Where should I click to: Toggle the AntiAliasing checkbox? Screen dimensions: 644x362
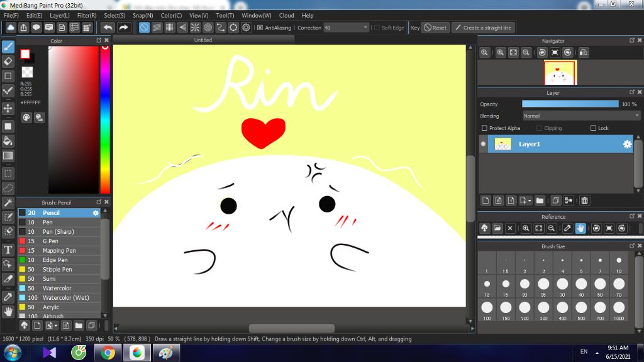click(260, 28)
